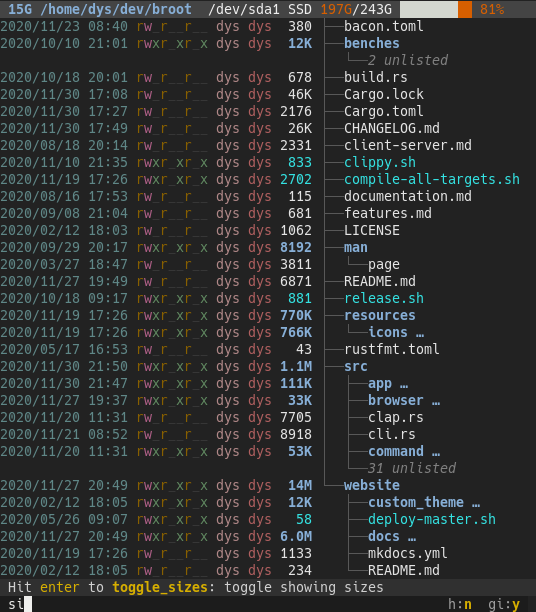
Task: Click the 2702 size of compile-all-targets.sh
Action: tap(296, 179)
